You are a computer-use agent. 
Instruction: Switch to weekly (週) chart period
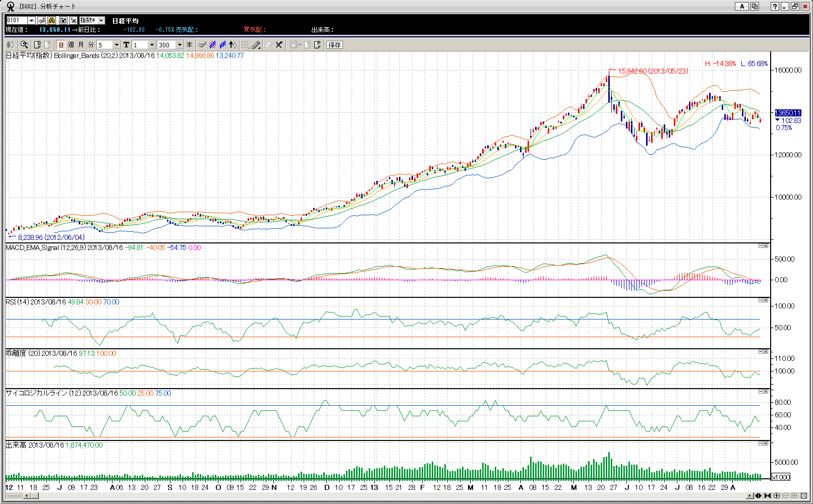[x=71, y=45]
